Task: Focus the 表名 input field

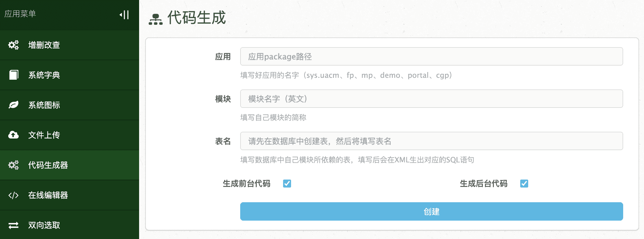Action: pyautogui.click(x=431, y=141)
